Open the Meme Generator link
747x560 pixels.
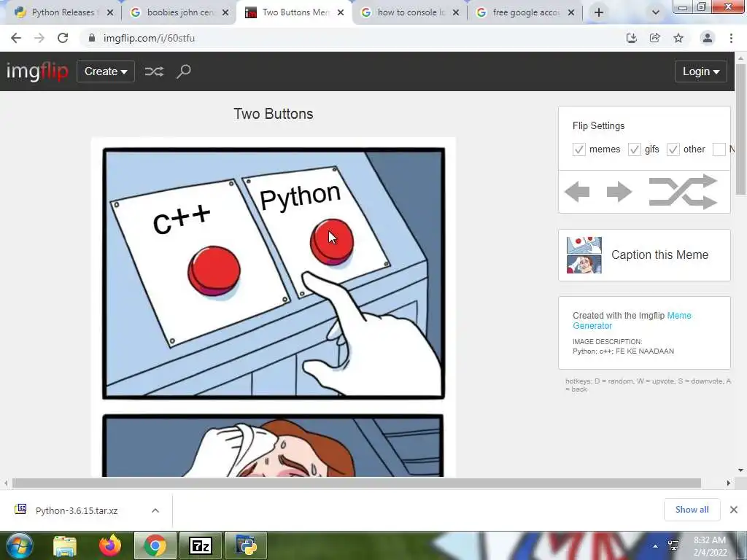632,321
